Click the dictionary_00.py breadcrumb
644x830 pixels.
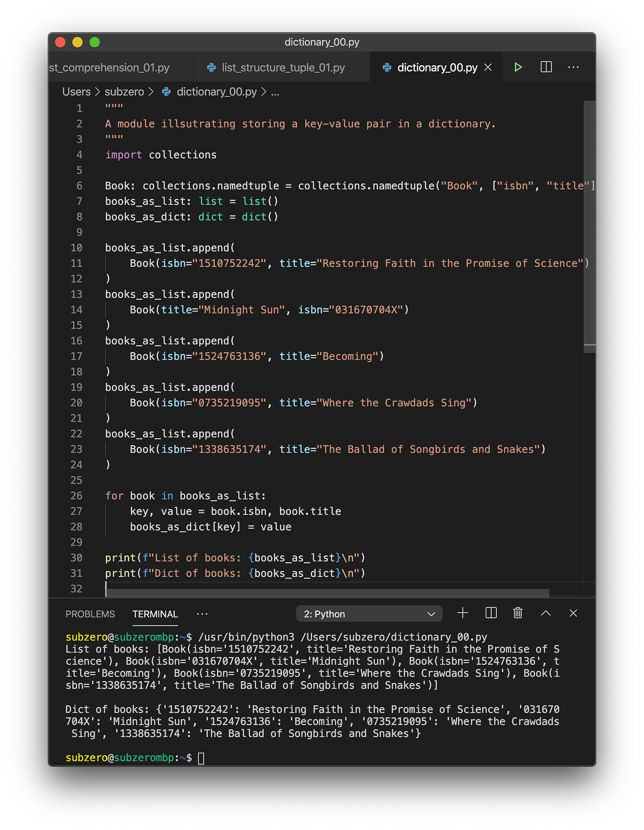(217, 92)
